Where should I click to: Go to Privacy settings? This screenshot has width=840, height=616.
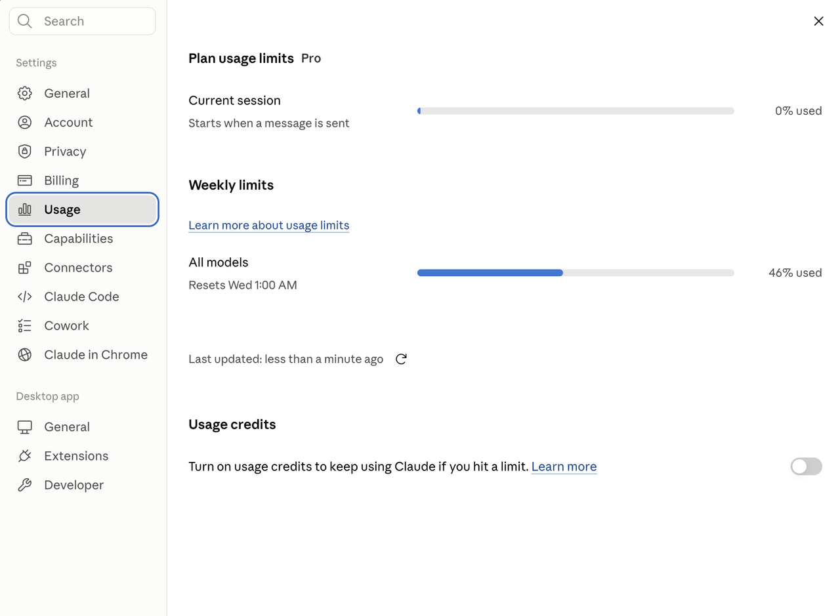point(83,152)
